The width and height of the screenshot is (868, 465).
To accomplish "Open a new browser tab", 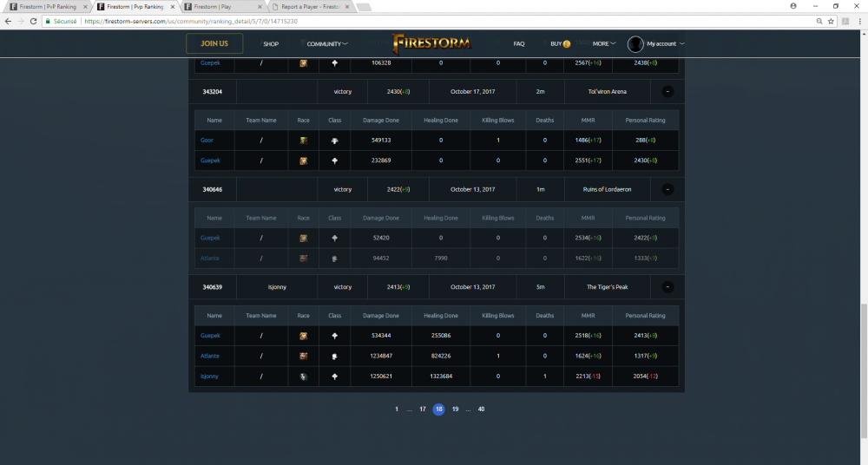I will tap(364, 7).
